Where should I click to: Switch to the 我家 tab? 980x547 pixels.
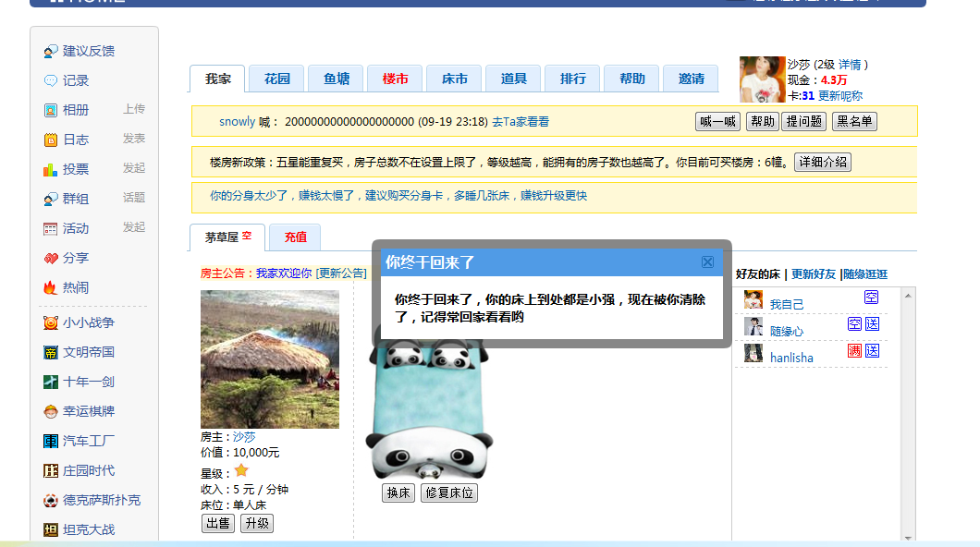(x=217, y=79)
